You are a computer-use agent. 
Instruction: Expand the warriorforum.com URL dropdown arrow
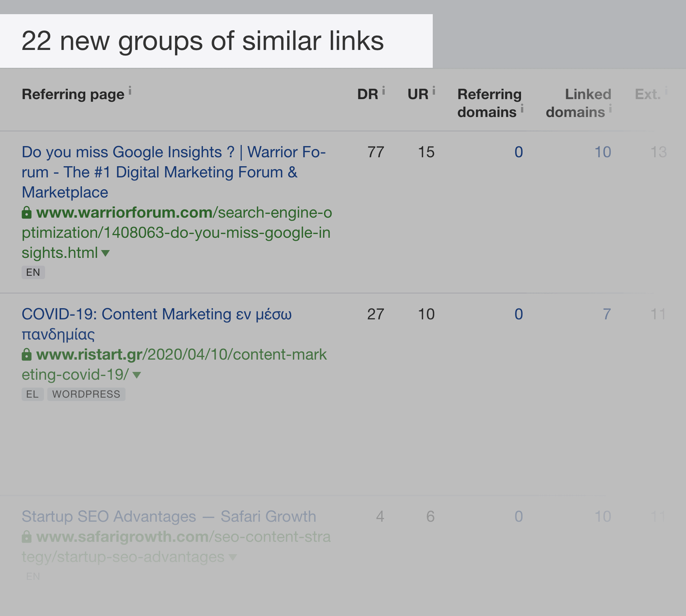click(105, 253)
